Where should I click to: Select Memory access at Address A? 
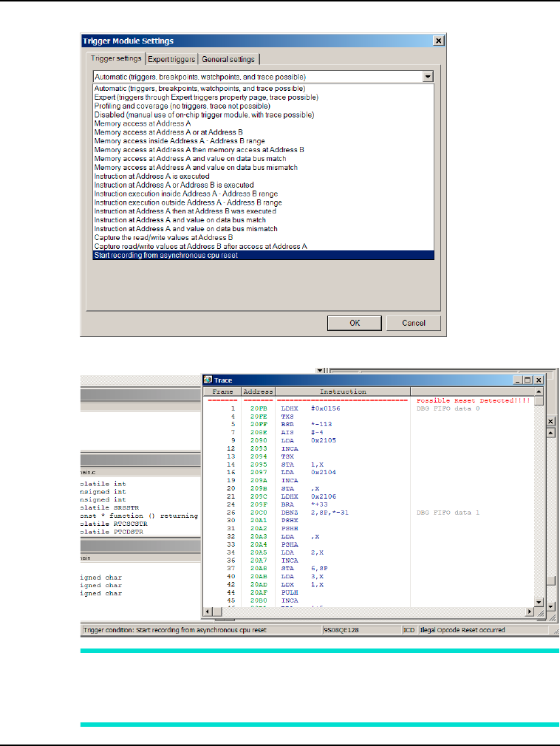[264, 123]
